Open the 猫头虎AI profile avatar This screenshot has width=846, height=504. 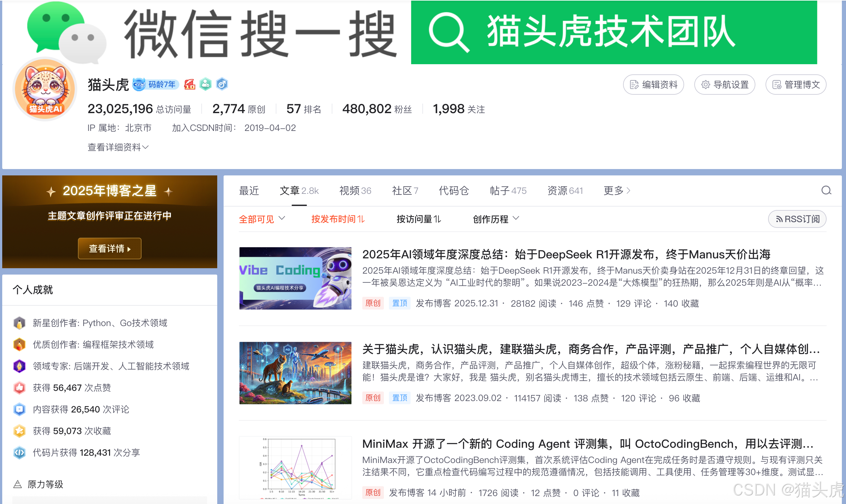[45, 89]
